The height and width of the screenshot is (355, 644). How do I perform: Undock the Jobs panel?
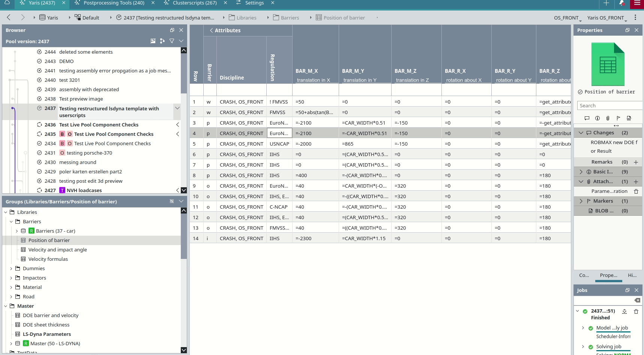627,290
